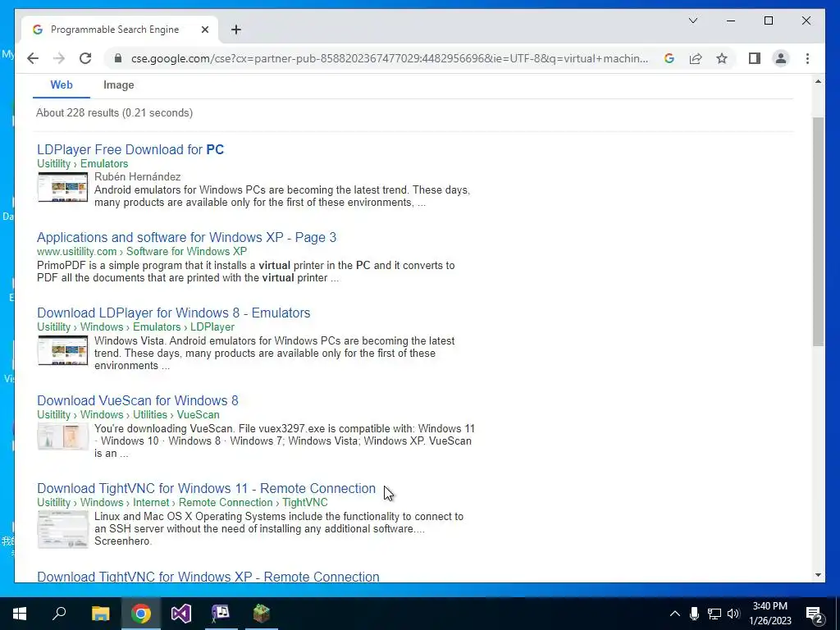The width and height of the screenshot is (840, 630).
Task: Click the page scrollbar down arrow
Action: point(818,575)
